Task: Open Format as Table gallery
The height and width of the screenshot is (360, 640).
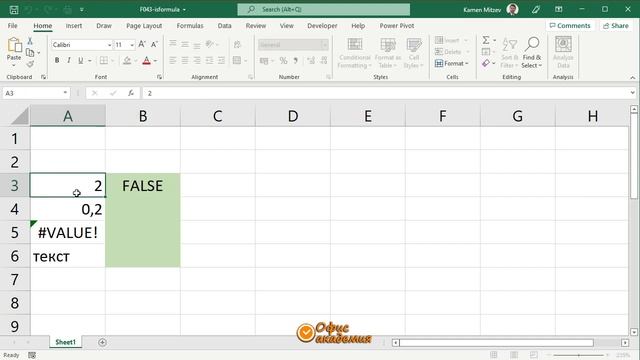Action: [x=388, y=53]
